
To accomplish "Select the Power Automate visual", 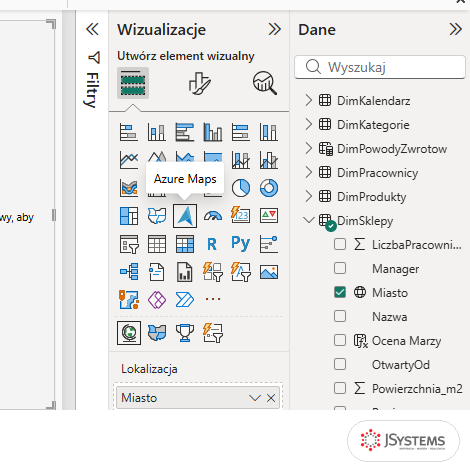I will click(185, 300).
